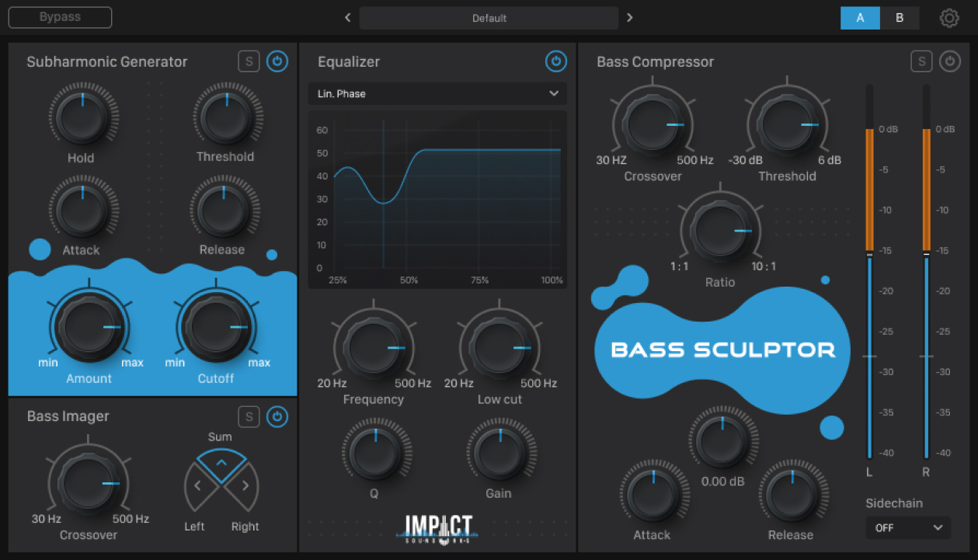The height and width of the screenshot is (560, 978).
Task: Enable the Bass Compressor power button
Action: [x=949, y=61]
